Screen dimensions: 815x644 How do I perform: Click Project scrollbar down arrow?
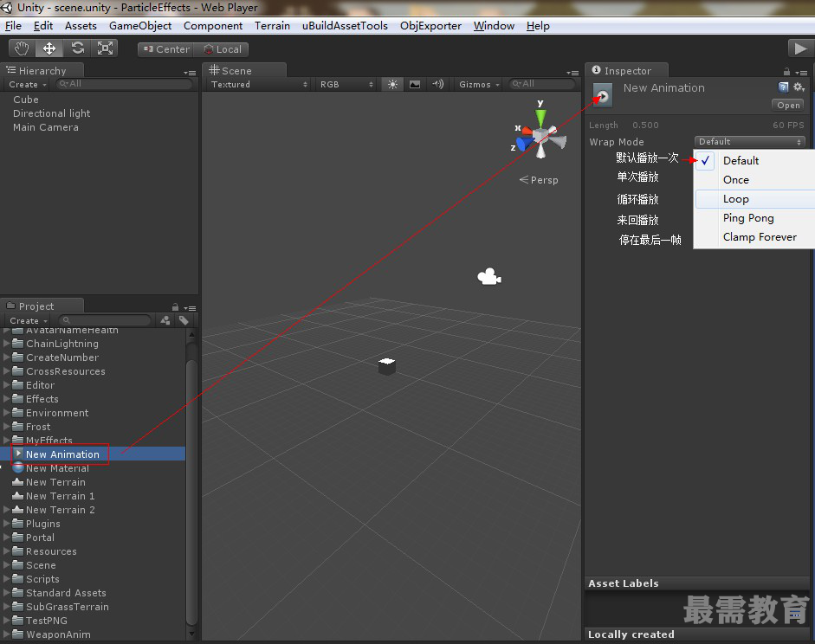(x=191, y=634)
